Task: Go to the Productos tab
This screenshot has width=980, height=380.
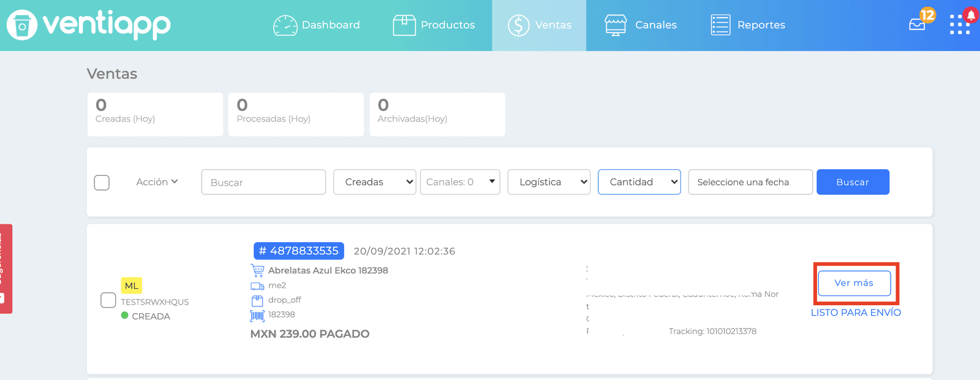Action: coord(434,25)
